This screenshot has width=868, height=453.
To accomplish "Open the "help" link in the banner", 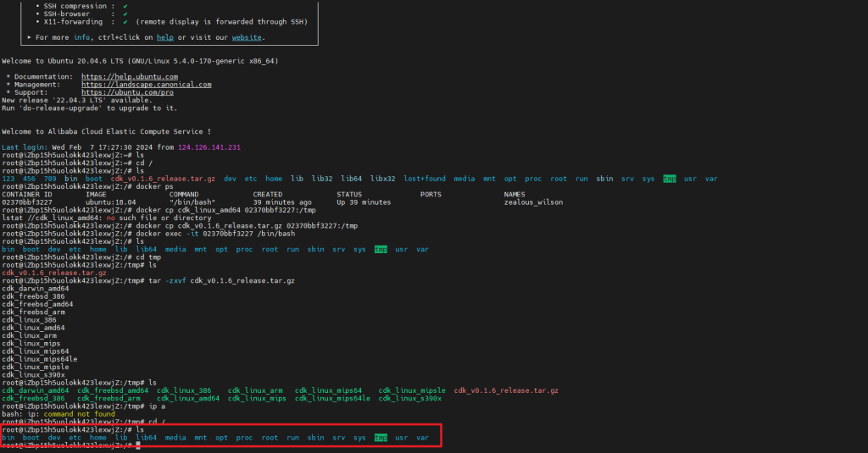I will tap(165, 37).
